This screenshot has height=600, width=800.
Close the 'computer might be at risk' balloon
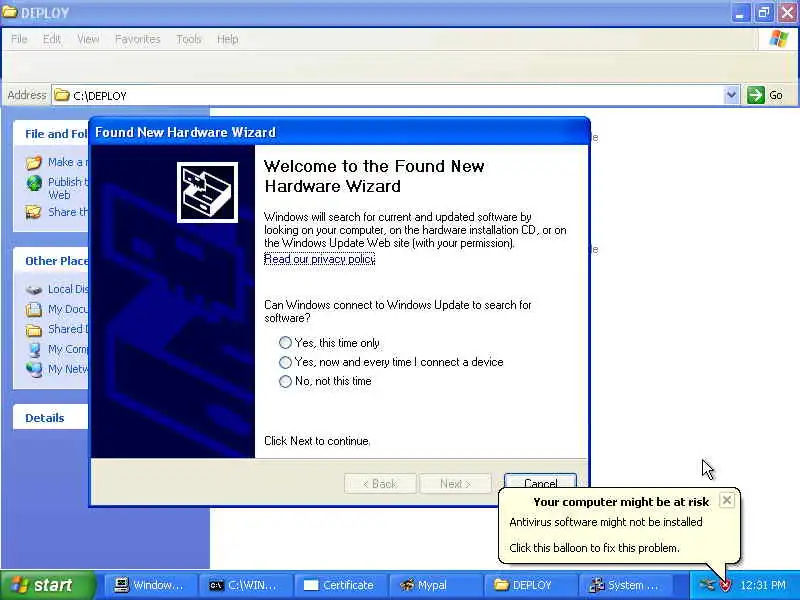(x=727, y=500)
